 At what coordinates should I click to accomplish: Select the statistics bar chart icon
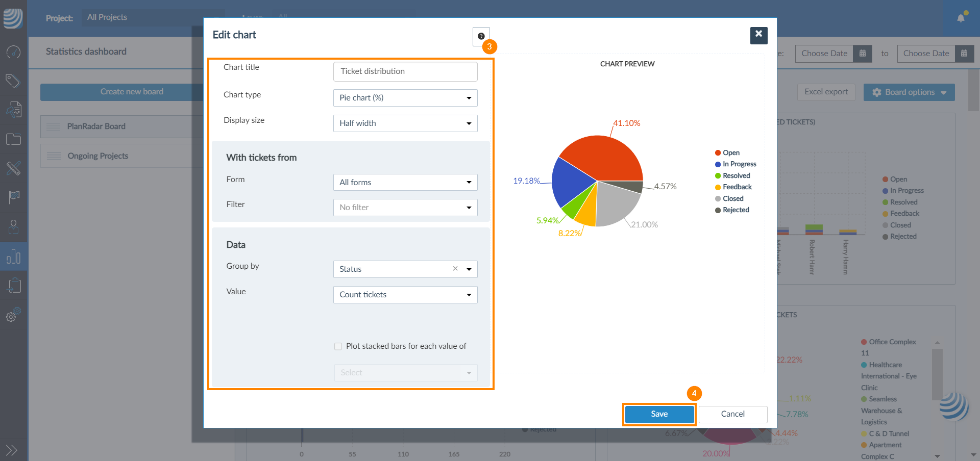pos(14,256)
